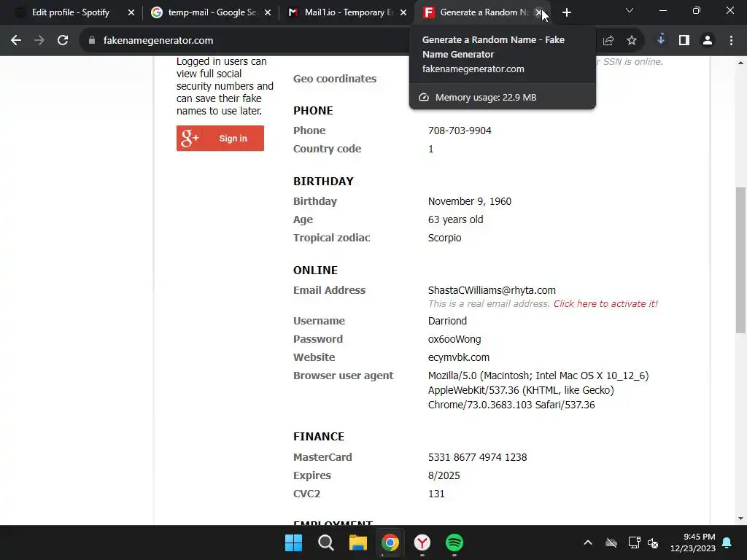Open Chrome three-dot menu
The height and width of the screenshot is (560, 747).
pos(731,41)
